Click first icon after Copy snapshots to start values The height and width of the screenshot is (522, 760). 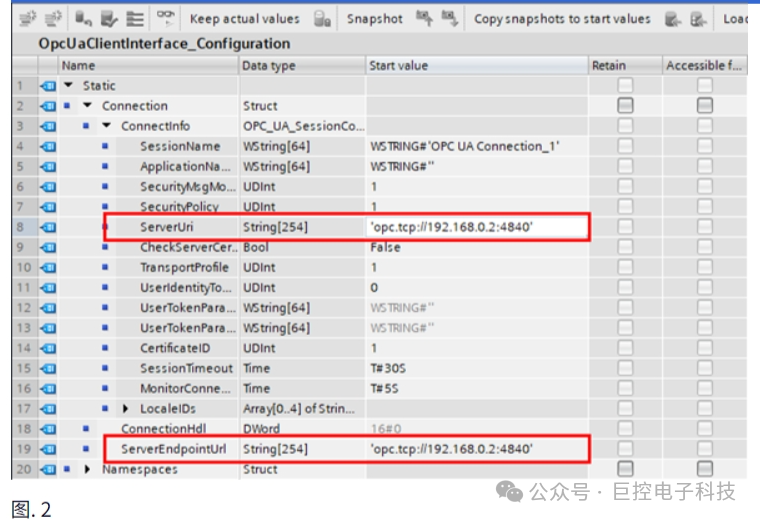673,19
